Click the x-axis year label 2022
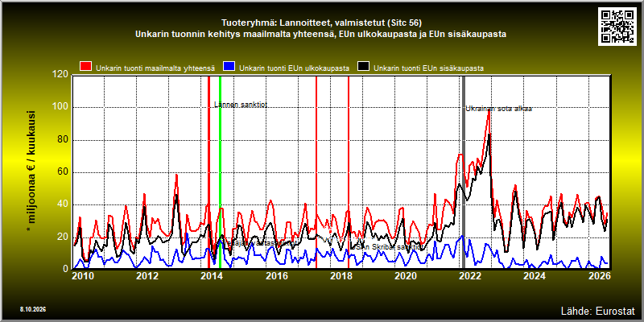The height and width of the screenshot is (322, 644). (470, 276)
